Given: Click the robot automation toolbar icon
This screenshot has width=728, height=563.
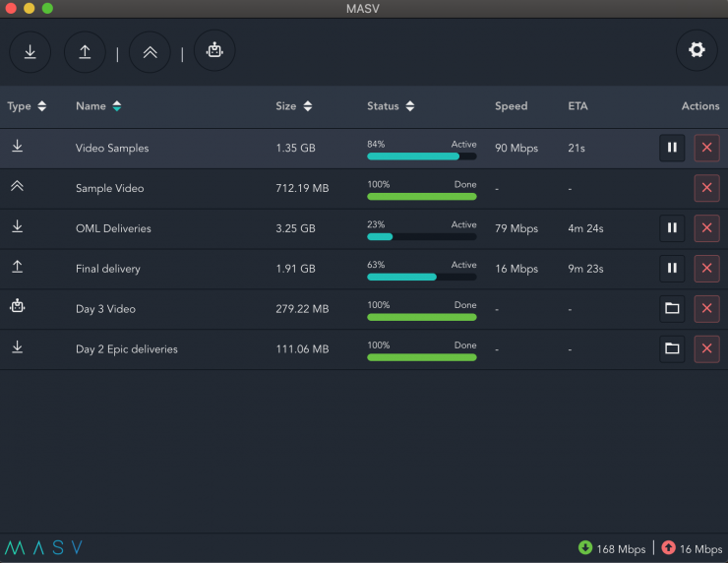Looking at the screenshot, I should click(214, 50).
